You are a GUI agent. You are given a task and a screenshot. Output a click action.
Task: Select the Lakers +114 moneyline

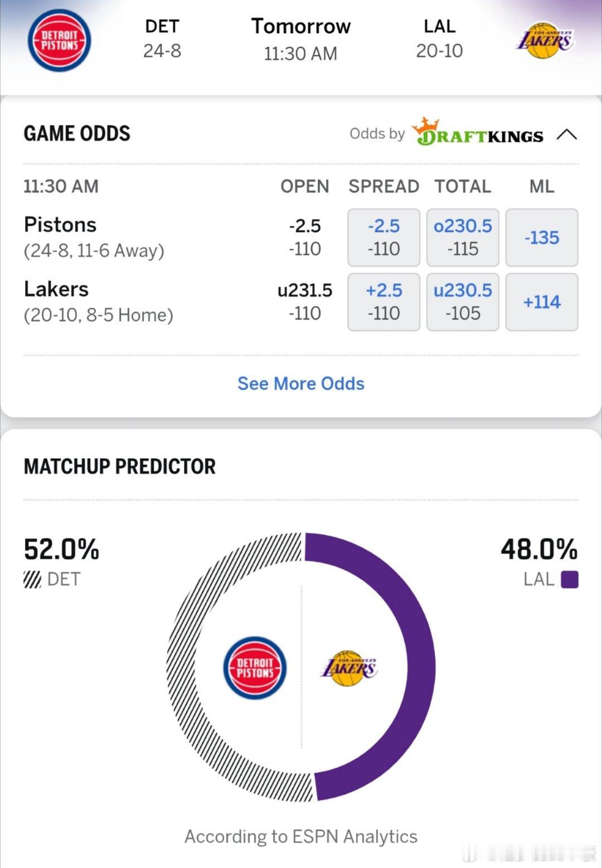[542, 302]
